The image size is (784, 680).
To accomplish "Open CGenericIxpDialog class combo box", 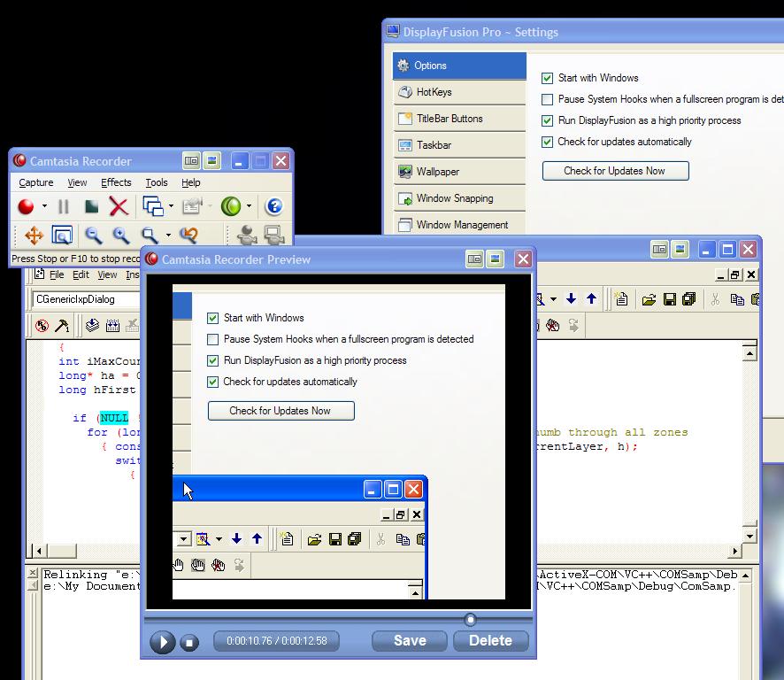I will [87, 299].
